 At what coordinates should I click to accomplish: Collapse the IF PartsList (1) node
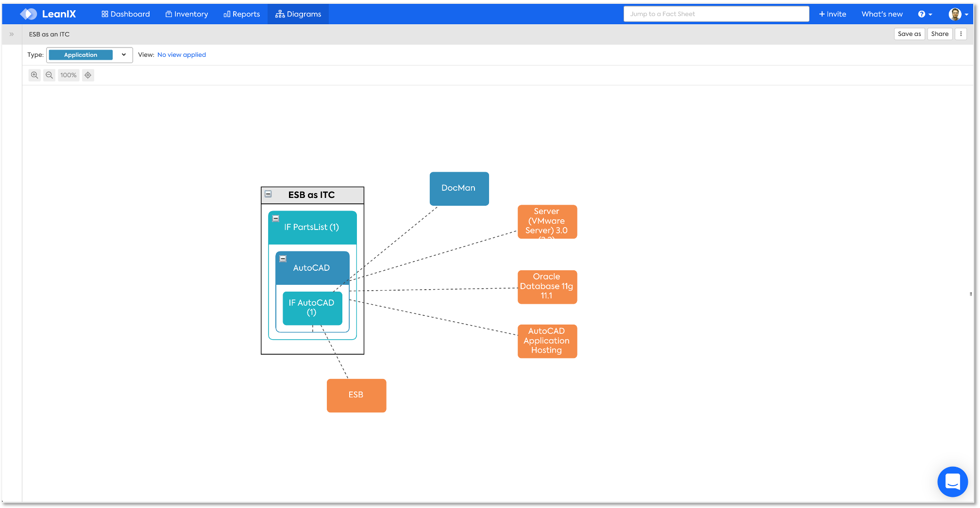[x=276, y=218]
